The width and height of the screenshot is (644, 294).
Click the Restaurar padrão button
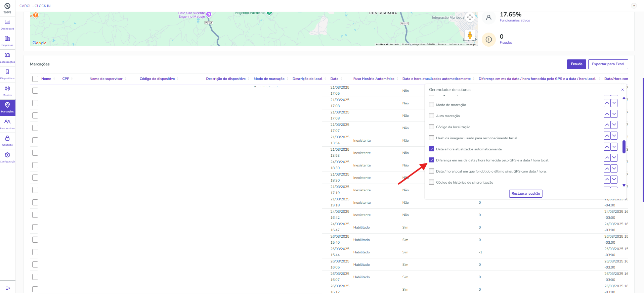[526, 194]
